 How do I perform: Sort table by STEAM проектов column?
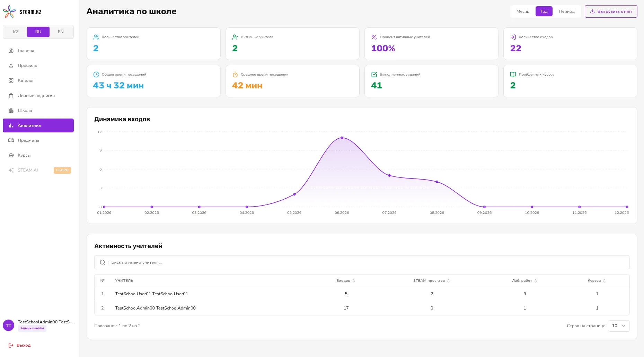tap(431, 281)
